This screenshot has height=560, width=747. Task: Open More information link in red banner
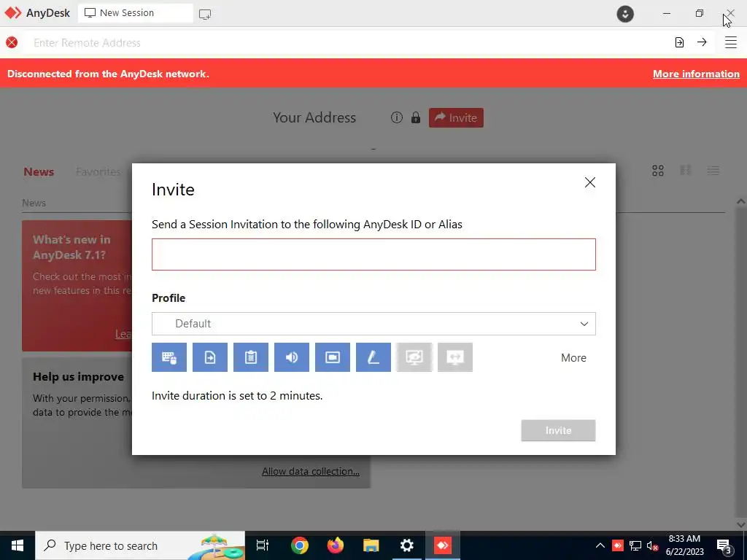click(x=696, y=74)
